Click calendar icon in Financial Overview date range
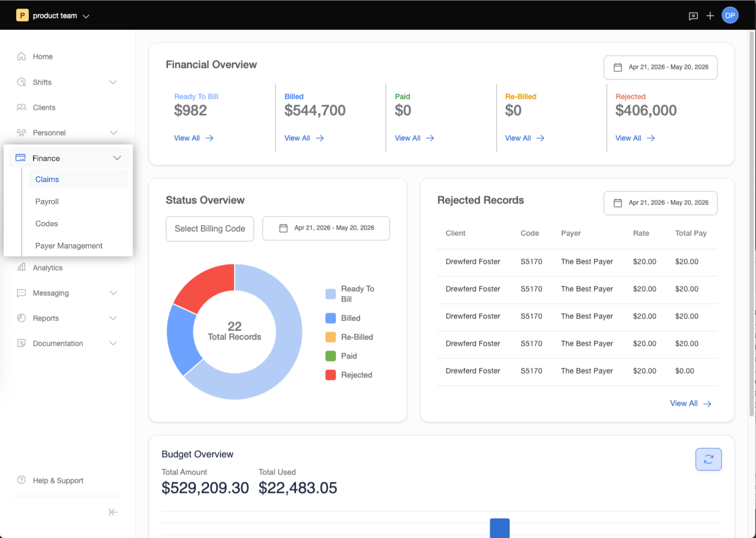The image size is (756, 538). coord(618,67)
